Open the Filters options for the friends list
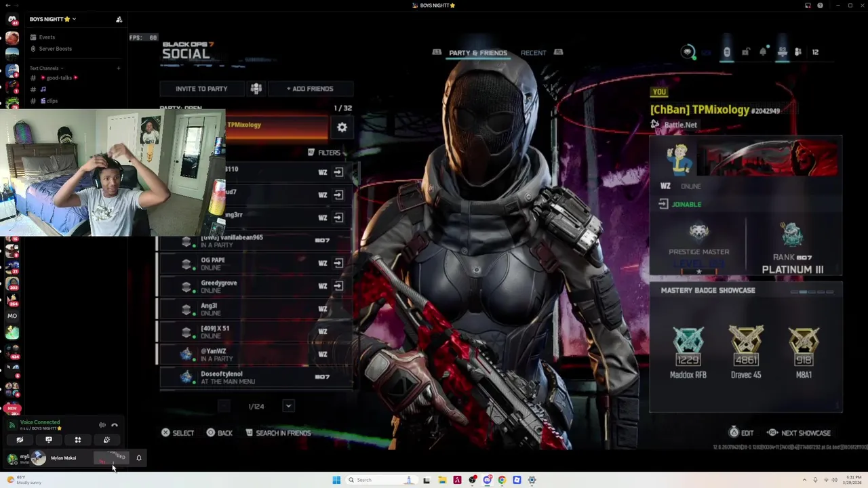This screenshot has width=868, height=488. tap(324, 152)
